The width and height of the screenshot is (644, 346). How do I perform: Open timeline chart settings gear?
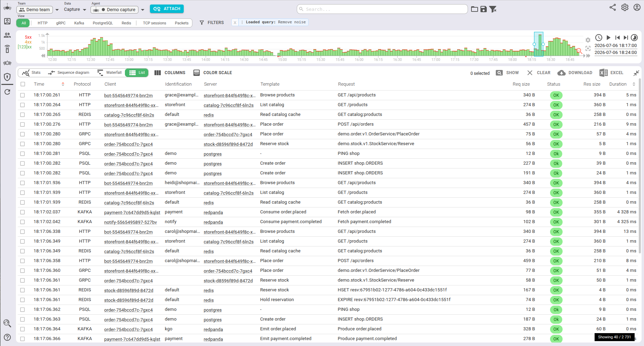pyautogui.click(x=588, y=40)
